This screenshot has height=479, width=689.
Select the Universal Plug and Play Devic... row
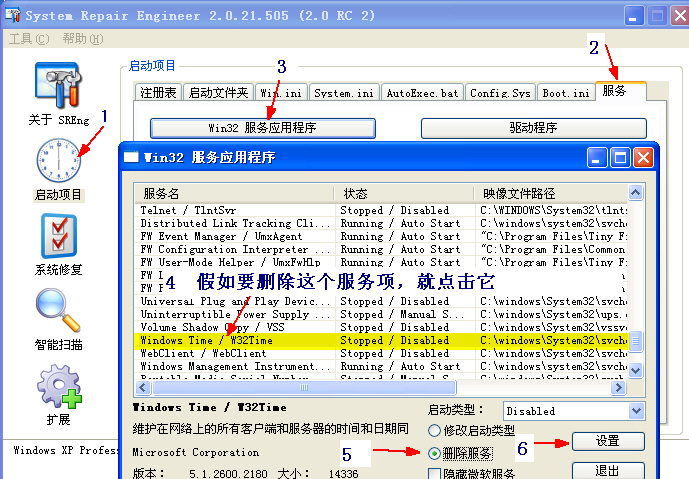(x=381, y=301)
